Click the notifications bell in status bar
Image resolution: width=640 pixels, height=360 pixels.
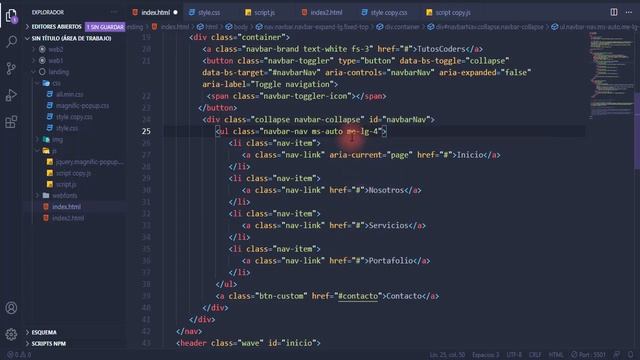[631, 355]
